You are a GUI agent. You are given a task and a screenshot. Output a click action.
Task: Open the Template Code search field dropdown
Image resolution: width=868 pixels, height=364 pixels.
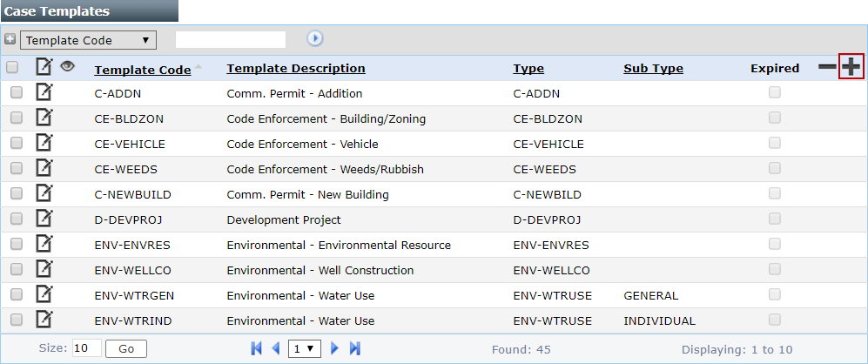tap(87, 40)
